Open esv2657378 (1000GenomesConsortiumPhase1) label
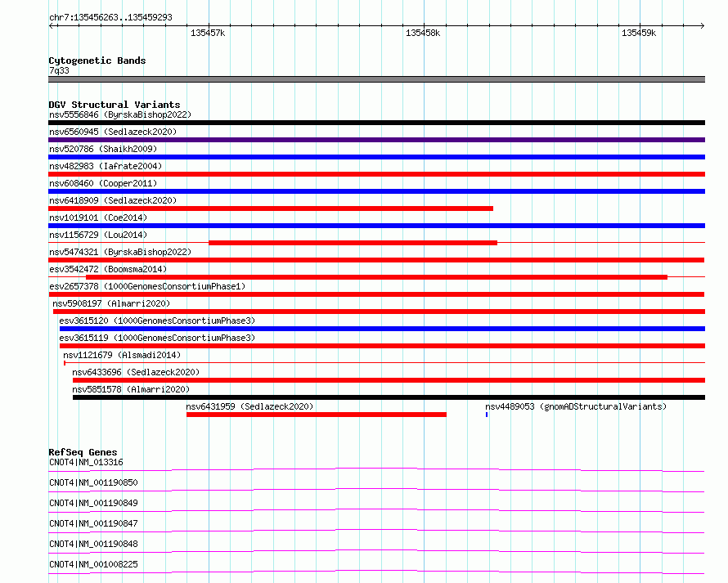728x583 pixels. pos(147,286)
